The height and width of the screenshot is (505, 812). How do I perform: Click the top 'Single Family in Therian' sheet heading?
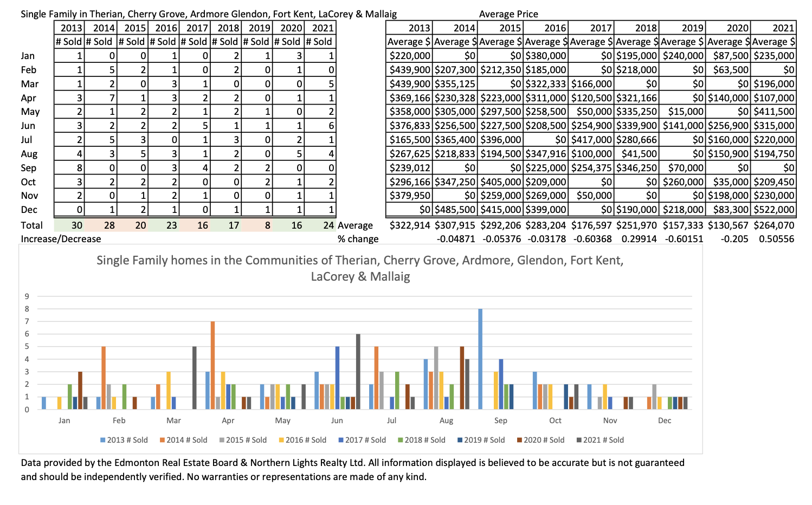pyautogui.click(x=209, y=14)
